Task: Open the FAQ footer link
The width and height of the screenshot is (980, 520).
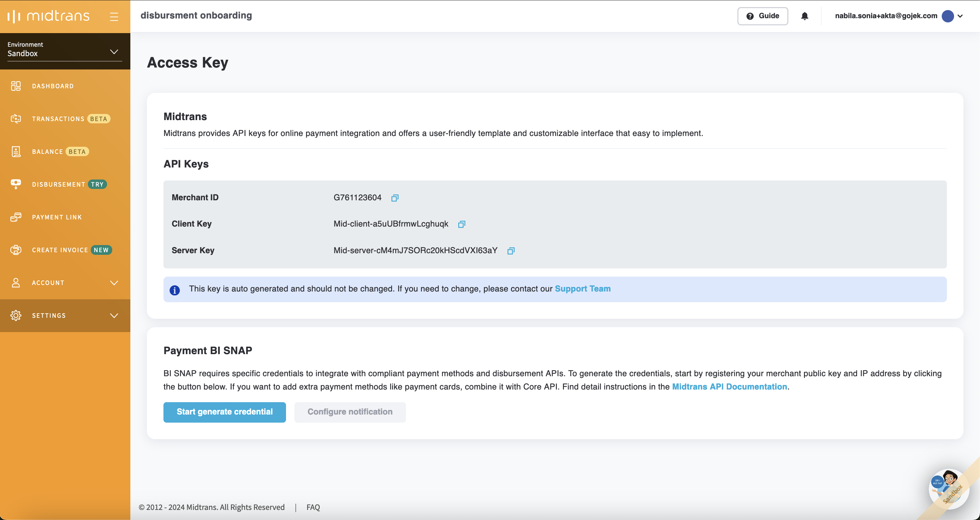Action: [x=313, y=507]
